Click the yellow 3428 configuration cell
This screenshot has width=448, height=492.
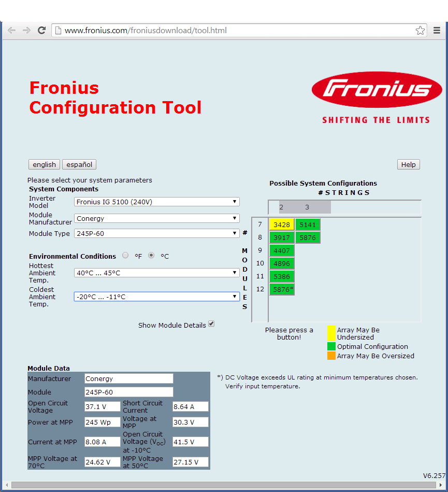click(282, 224)
